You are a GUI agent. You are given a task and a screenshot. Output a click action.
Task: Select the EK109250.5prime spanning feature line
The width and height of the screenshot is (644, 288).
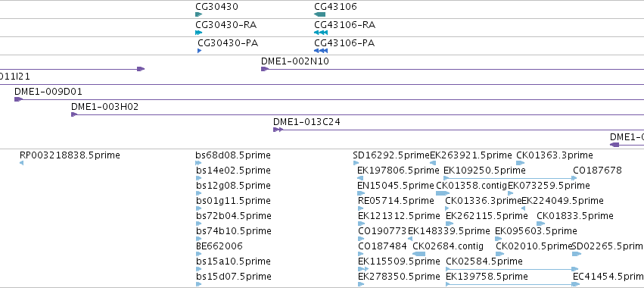(510, 178)
